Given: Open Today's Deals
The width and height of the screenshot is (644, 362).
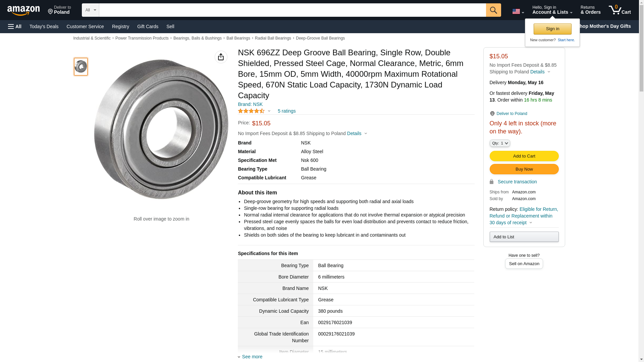Looking at the screenshot, I should point(44,26).
